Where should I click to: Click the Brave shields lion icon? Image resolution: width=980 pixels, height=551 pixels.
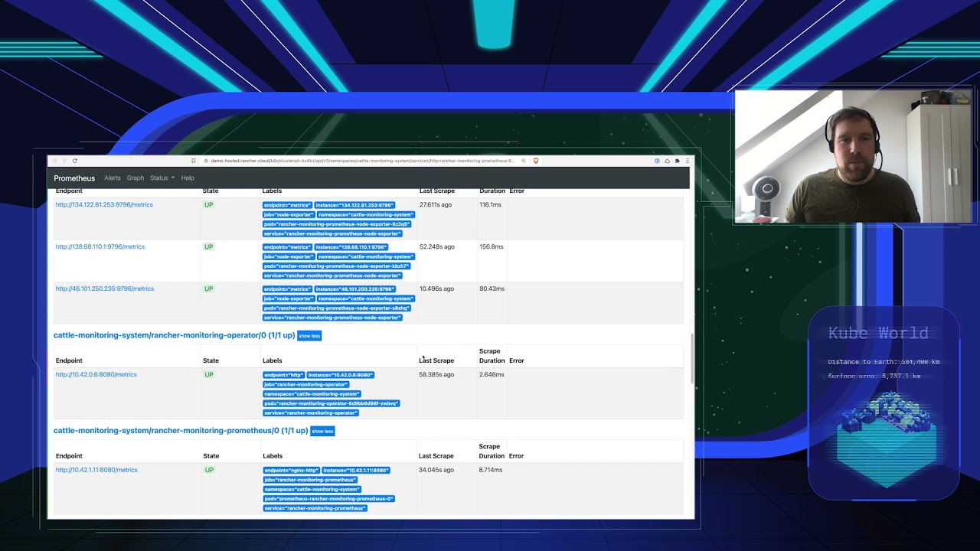point(535,161)
